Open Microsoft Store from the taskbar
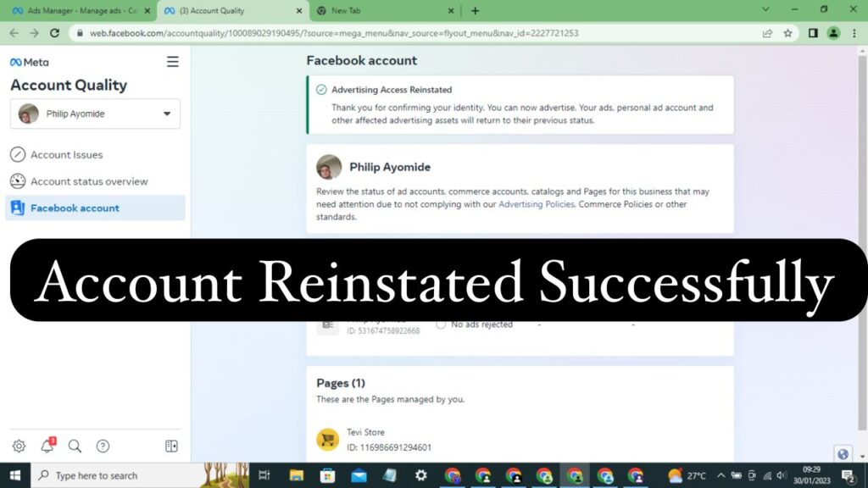The image size is (868, 488). (328, 475)
